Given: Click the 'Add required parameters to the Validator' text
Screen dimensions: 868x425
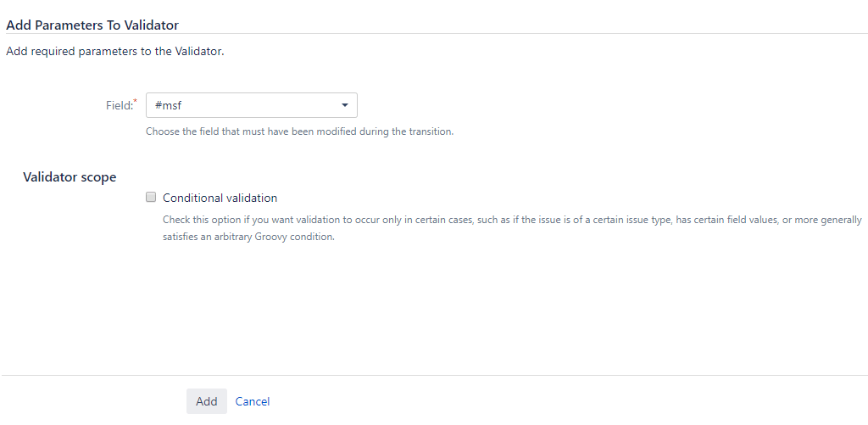Looking at the screenshot, I should pos(115,52).
